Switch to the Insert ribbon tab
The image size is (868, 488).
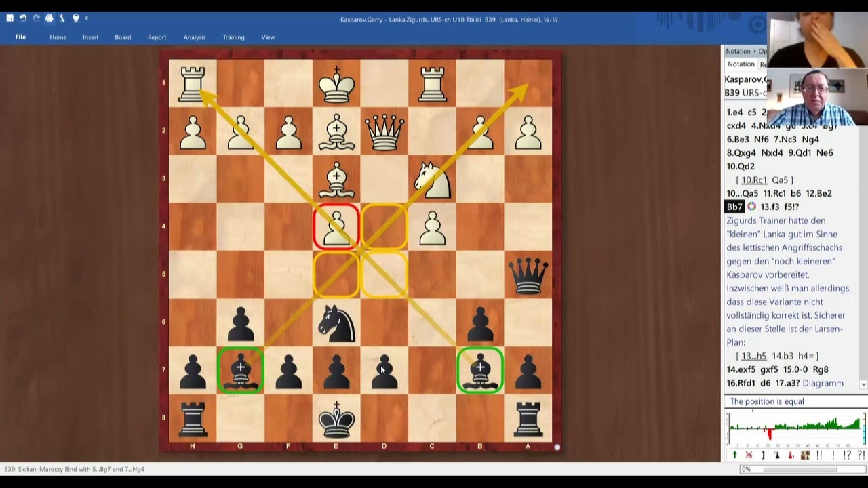(91, 37)
